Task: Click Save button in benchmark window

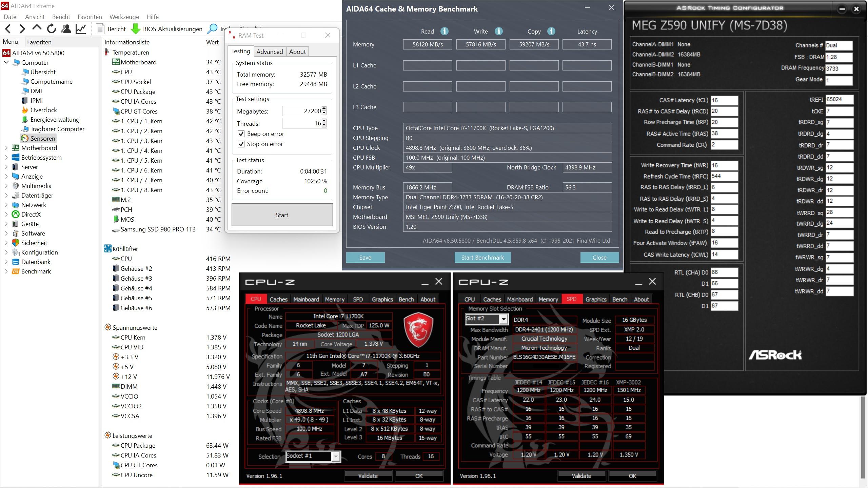Action: click(365, 258)
